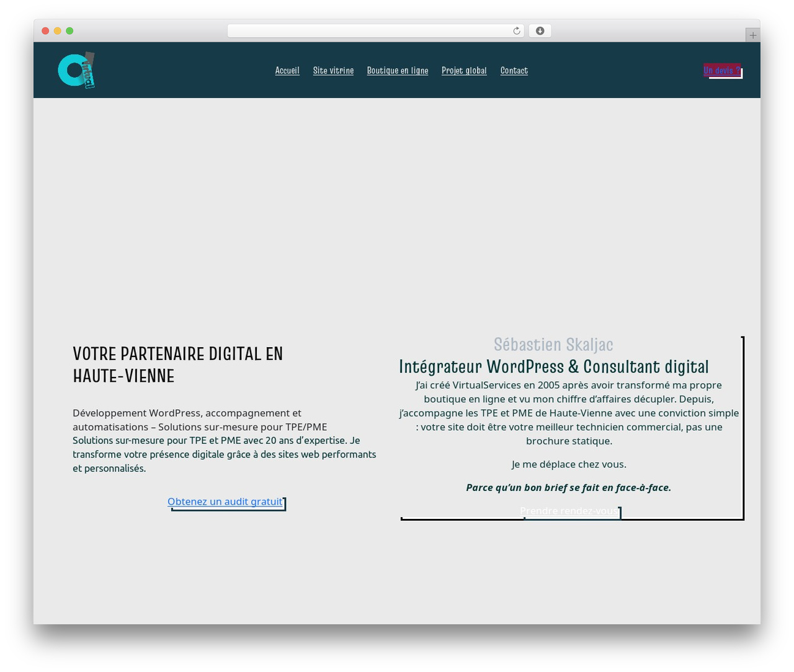
Task: Select the 'Sébastien Skaljac' heading text
Action: [553, 345]
